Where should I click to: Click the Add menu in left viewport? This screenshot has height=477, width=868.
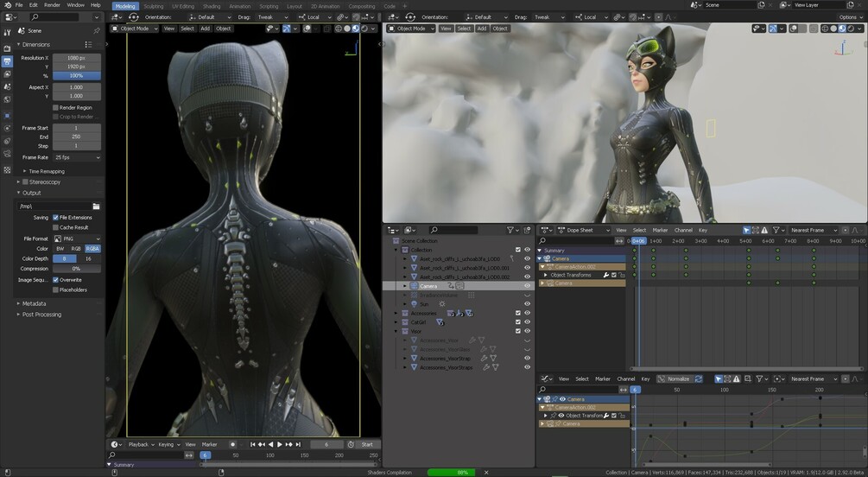point(205,29)
